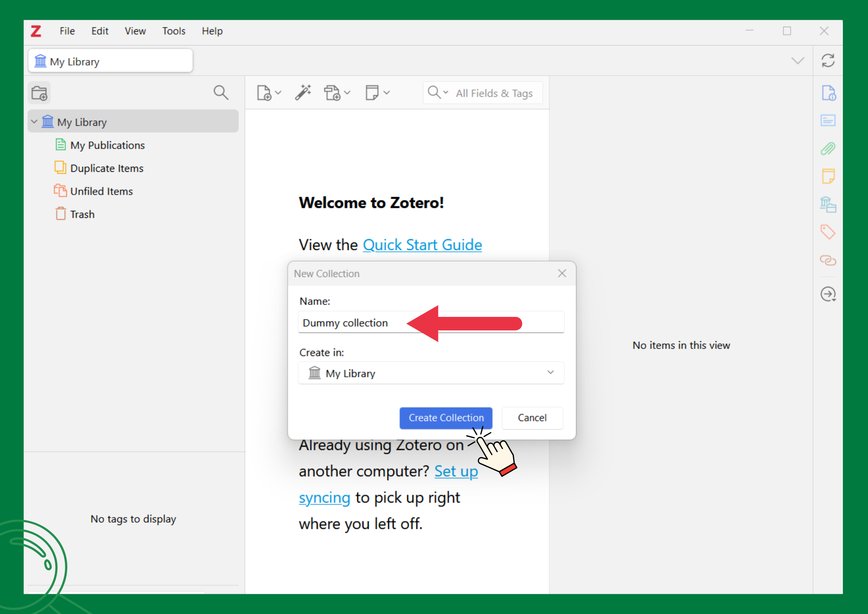This screenshot has width=868, height=614.
Task: Collapse the My Library tree node
Action: 34,122
